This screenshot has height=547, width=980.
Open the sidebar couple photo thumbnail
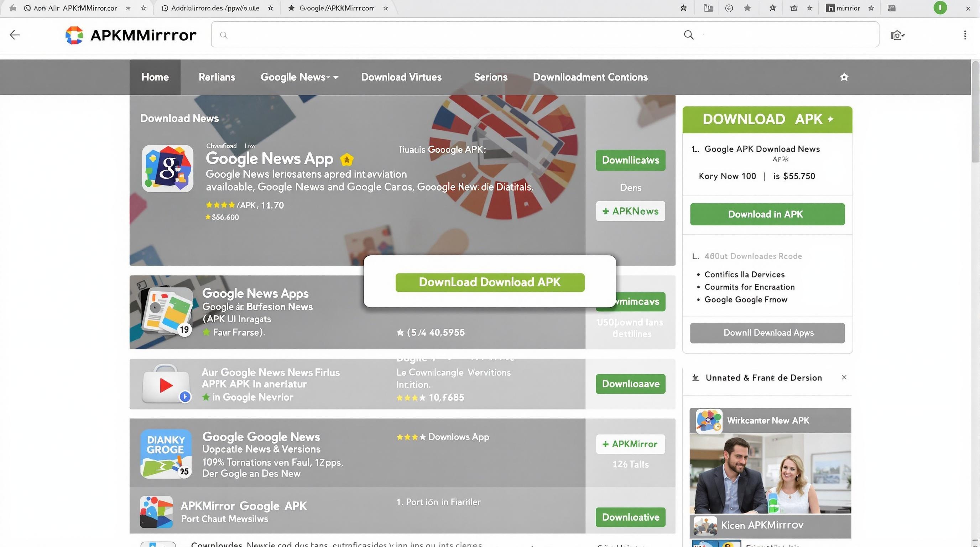tap(770, 474)
